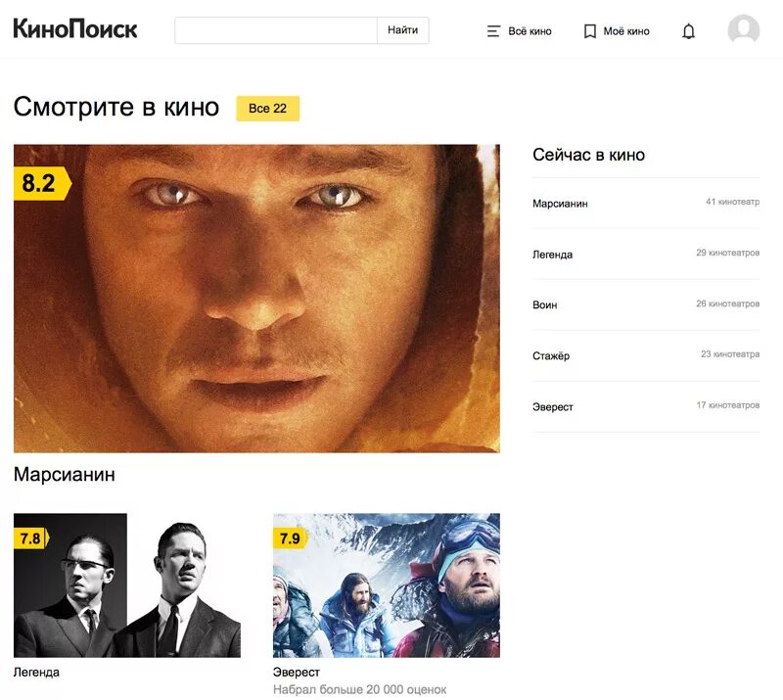Click 29 кинотеатров count
This screenshot has width=783, height=700.
coord(728,253)
